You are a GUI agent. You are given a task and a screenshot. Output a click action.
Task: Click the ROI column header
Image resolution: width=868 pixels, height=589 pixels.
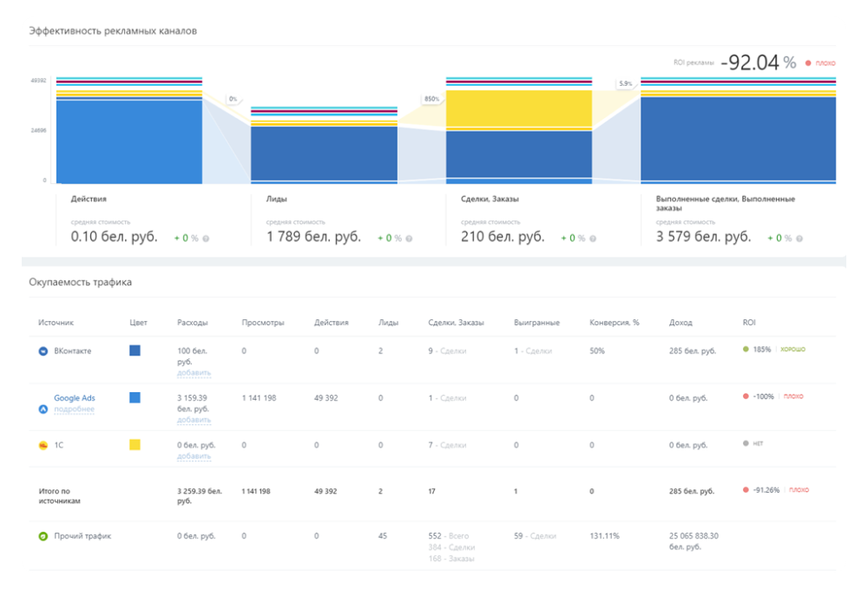pos(749,323)
